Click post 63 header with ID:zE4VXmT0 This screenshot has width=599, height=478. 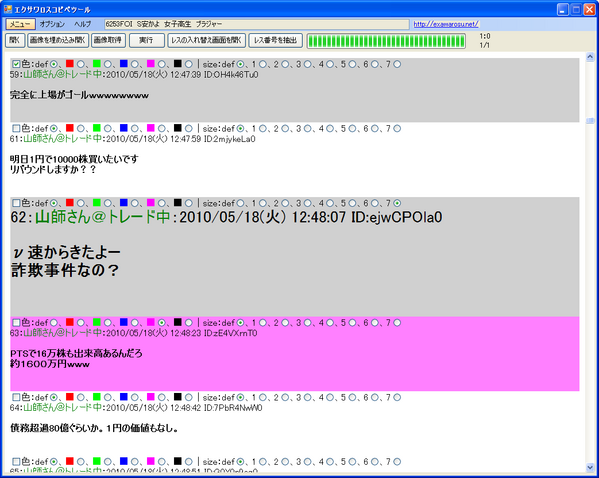click(134, 333)
